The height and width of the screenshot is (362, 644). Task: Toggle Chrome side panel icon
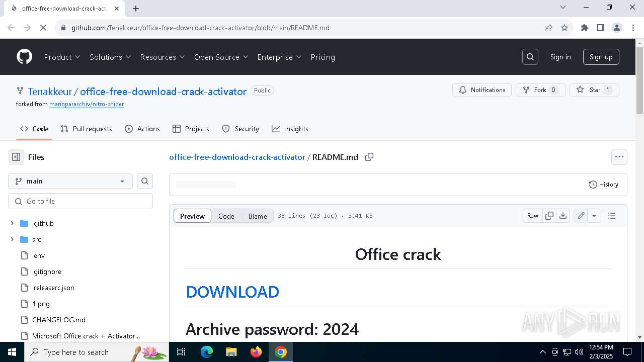[601, 28]
